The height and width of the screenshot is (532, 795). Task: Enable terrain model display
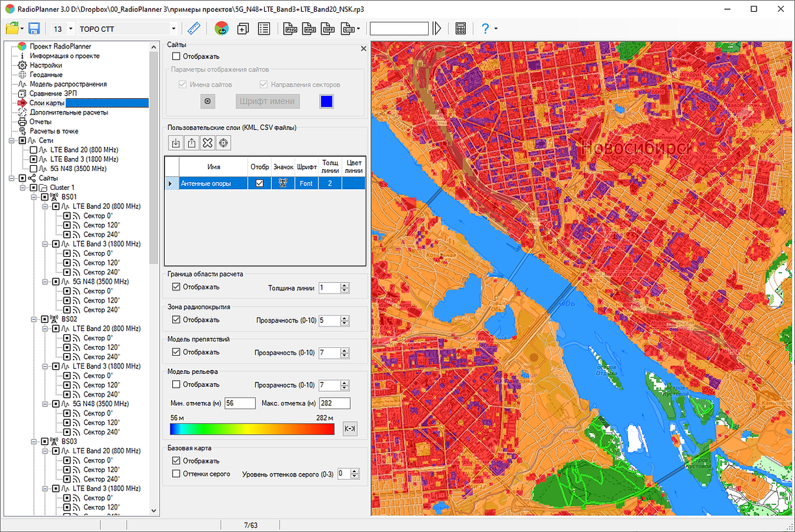[176, 384]
